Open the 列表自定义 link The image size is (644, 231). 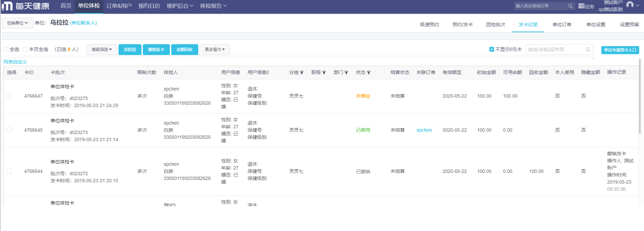[x=15, y=62]
